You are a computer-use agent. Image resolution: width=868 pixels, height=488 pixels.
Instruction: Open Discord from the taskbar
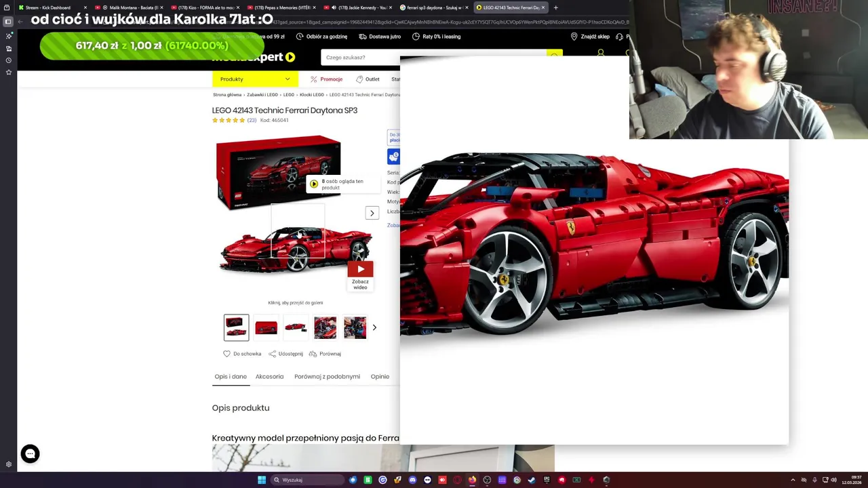click(x=412, y=480)
